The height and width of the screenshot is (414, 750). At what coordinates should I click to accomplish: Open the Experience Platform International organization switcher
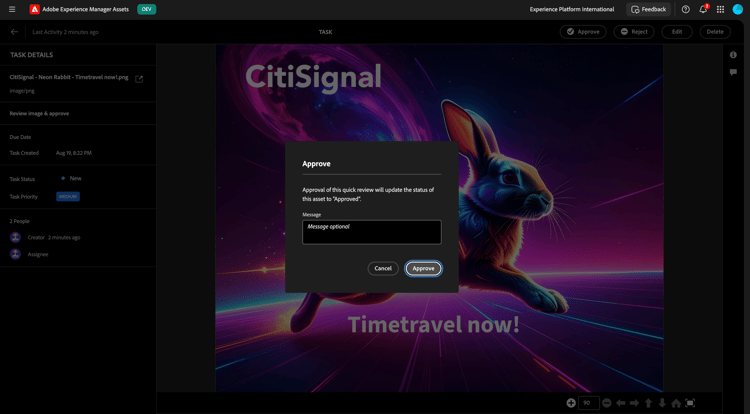(x=572, y=9)
